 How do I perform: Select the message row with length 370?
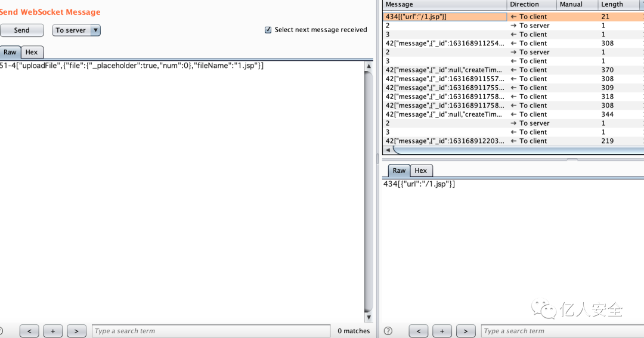tap(513, 70)
